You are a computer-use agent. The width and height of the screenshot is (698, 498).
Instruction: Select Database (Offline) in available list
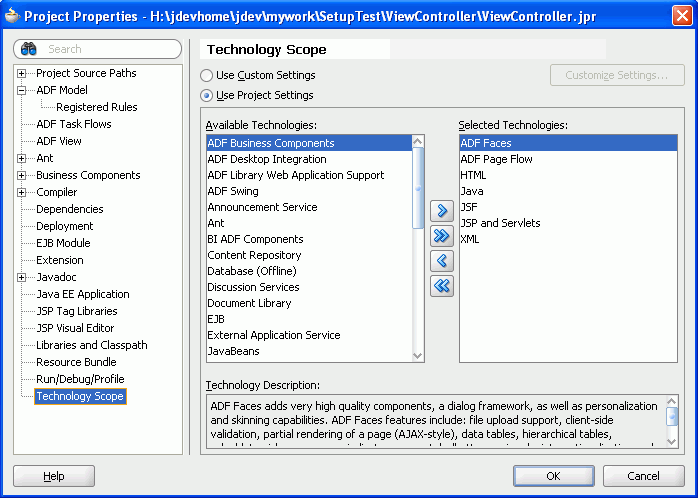pos(309,271)
